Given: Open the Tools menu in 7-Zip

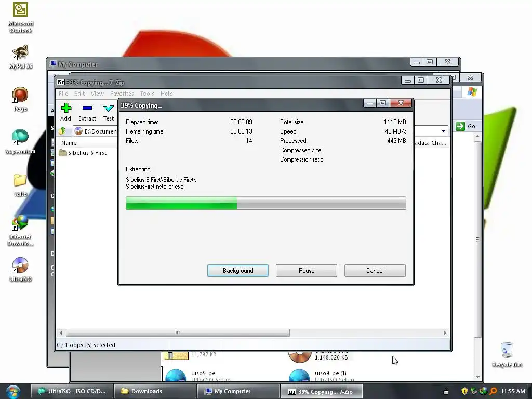Looking at the screenshot, I should (147, 94).
